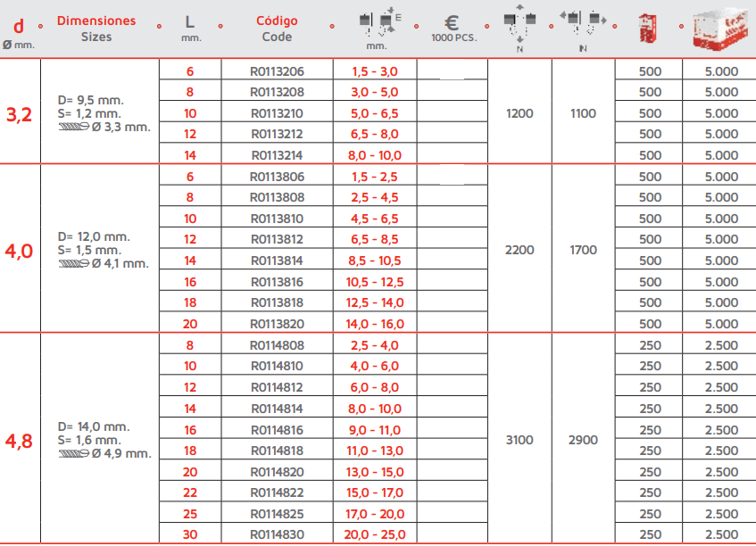
Task: Click code R0113816
Action: (x=277, y=281)
